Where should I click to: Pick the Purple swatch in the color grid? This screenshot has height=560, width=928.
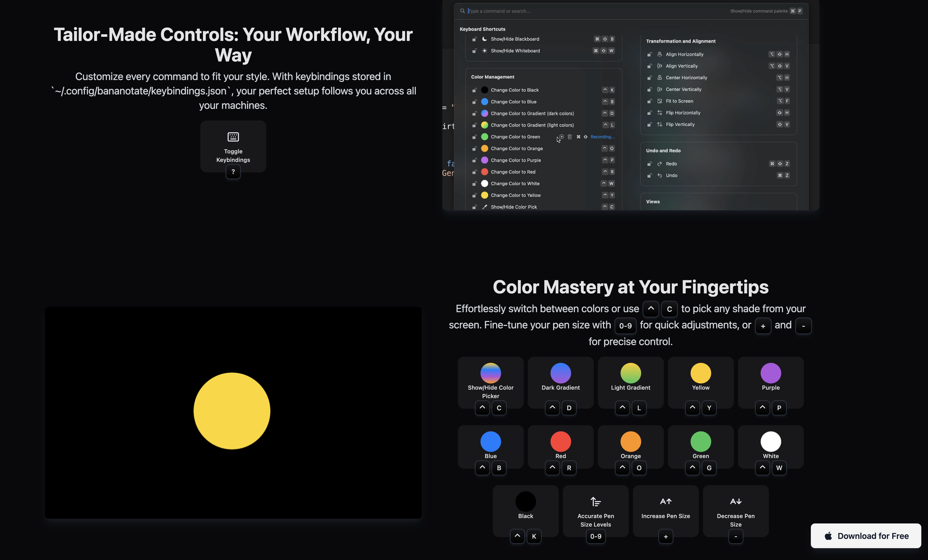pyautogui.click(x=771, y=373)
